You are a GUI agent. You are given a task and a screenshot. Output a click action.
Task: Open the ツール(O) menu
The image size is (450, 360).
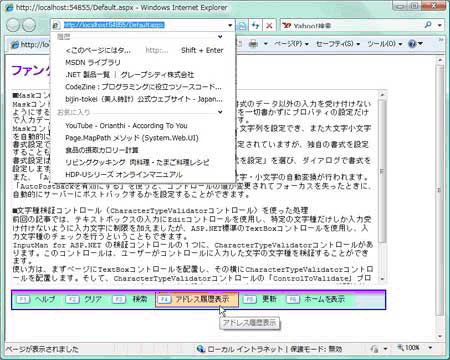coord(385,44)
